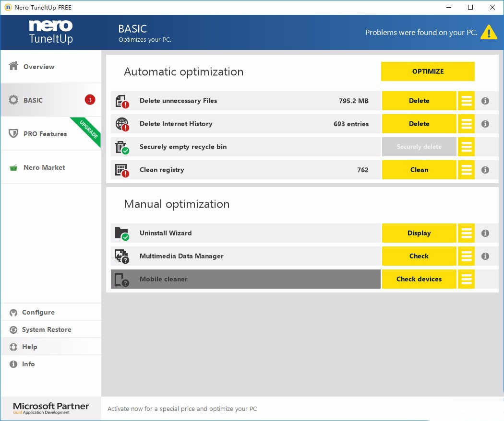Click the Clean registry row icon

(x=122, y=170)
